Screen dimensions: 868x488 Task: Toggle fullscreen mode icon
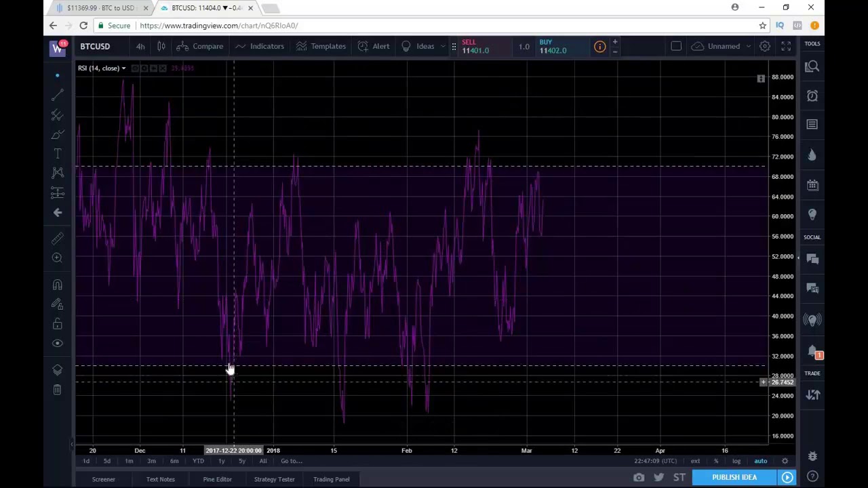pyautogui.click(x=786, y=46)
